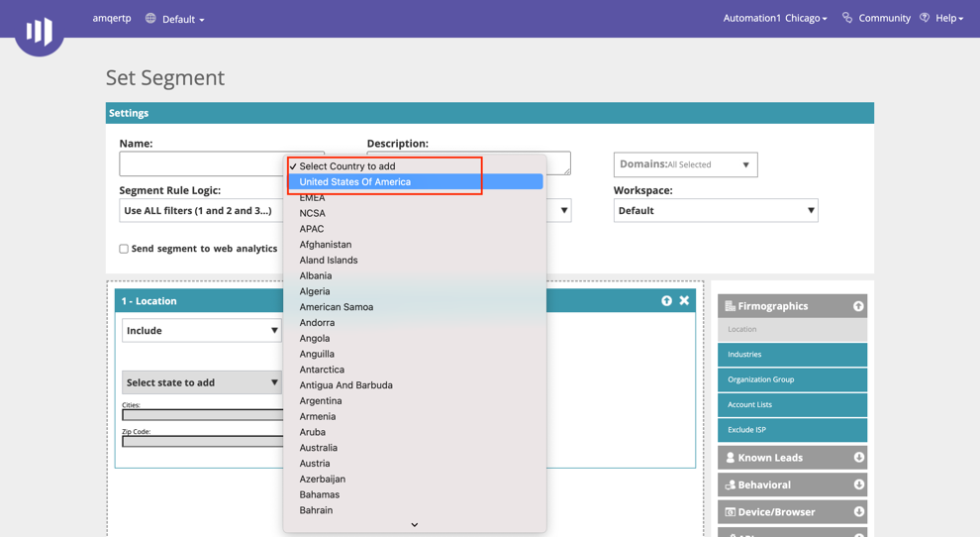Select United States Of America option
Screen dimensions: 980x537
[354, 182]
